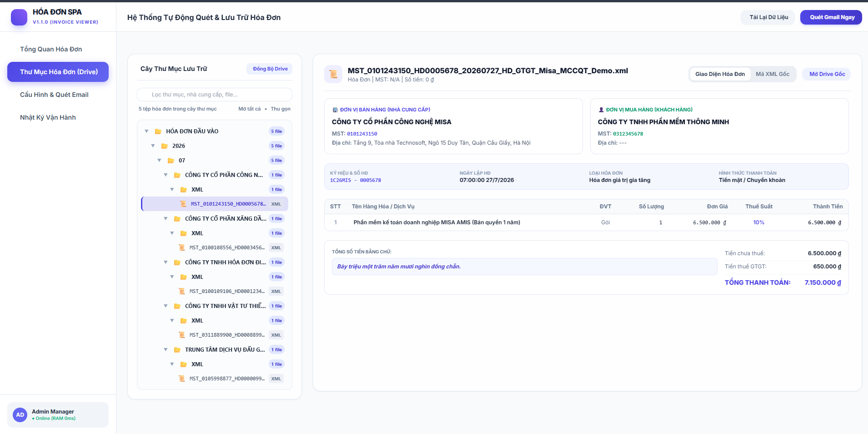Click XML folder icon under TRUNG TÂM DỊCH VỤ ĐẤU G...

[x=184, y=364]
